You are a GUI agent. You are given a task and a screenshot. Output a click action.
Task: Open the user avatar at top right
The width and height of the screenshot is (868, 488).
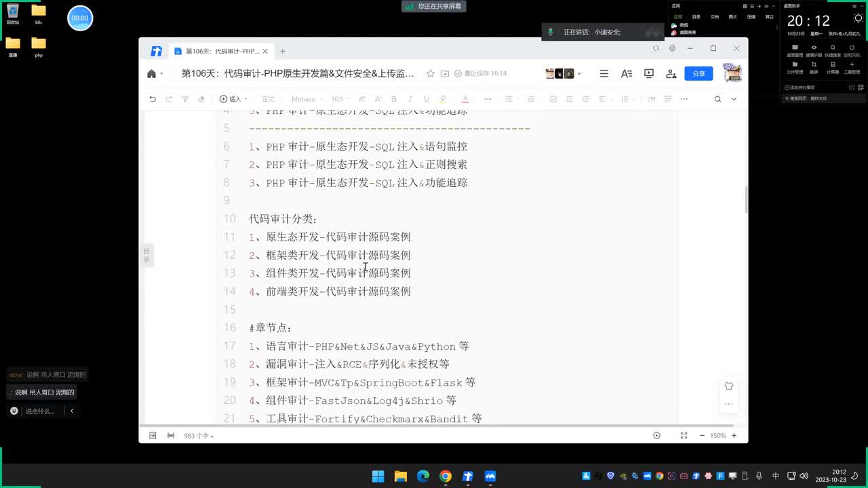[x=732, y=73]
